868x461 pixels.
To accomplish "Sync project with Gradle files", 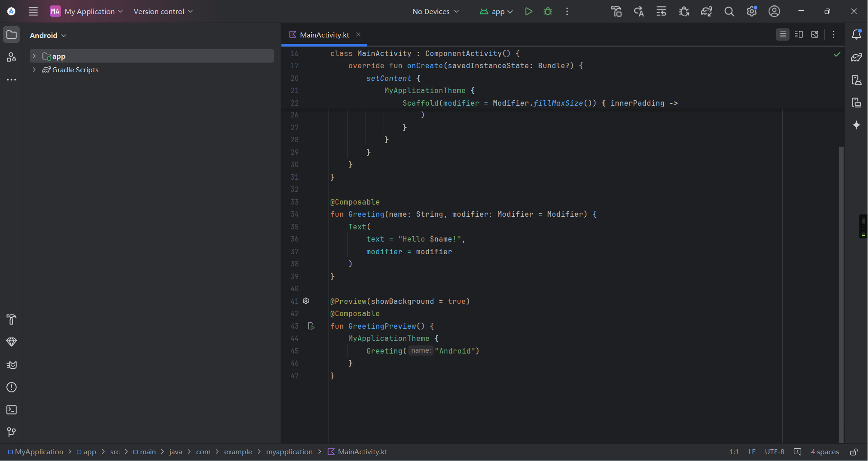I will point(706,11).
